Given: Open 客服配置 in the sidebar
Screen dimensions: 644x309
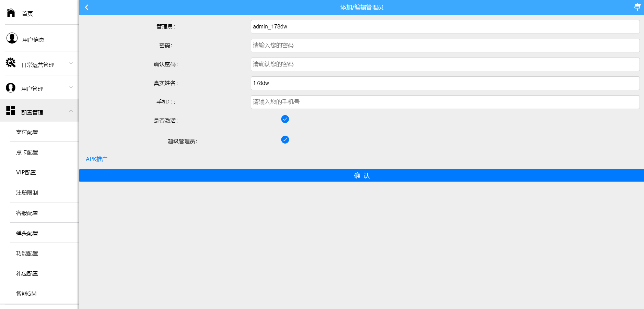Looking at the screenshot, I should click(x=27, y=213).
